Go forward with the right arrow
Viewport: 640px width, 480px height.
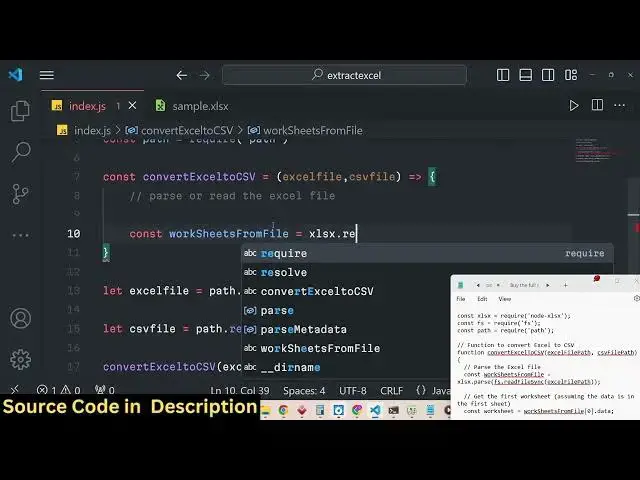[x=204, y=76]
